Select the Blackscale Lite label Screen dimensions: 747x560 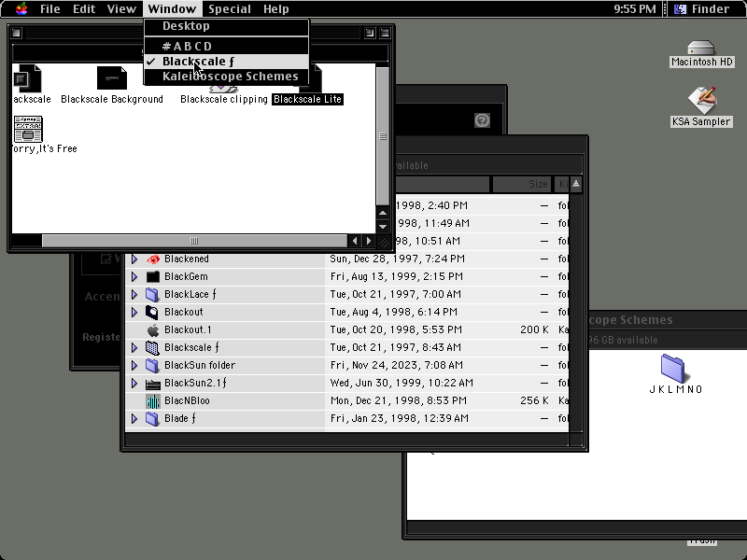point(308,99)
